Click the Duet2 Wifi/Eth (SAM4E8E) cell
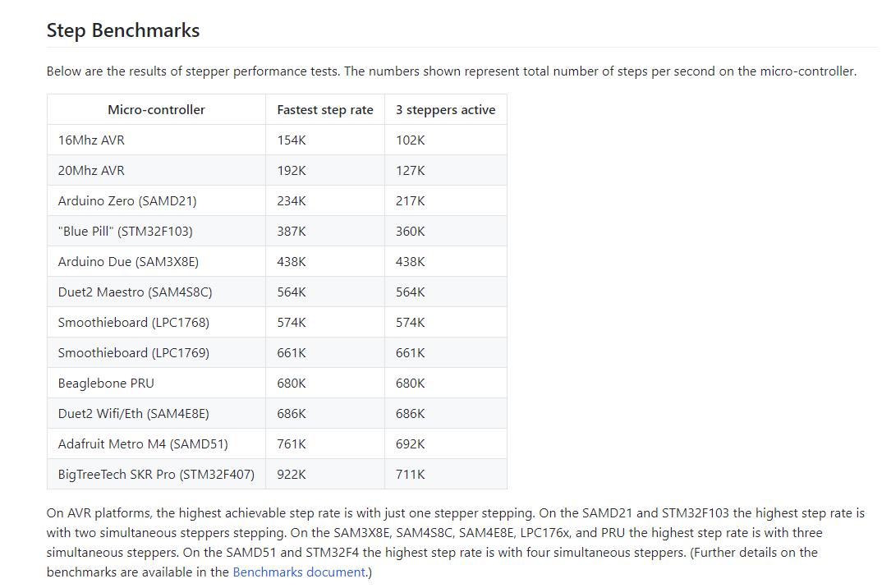 156,414
